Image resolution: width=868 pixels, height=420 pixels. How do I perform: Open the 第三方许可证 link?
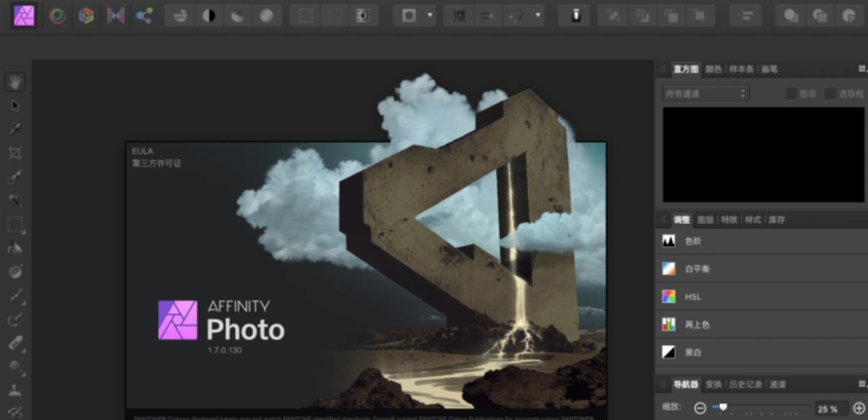(157, 163)
